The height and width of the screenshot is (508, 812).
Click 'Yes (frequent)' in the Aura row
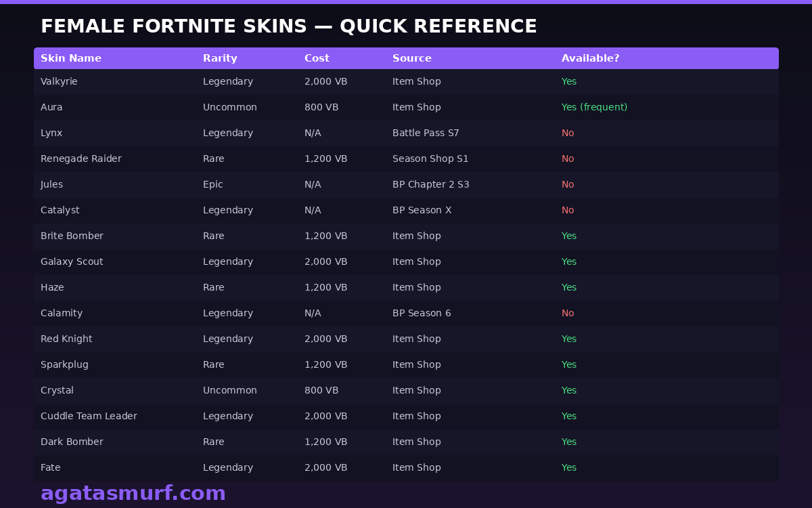[x=594, y=107]
